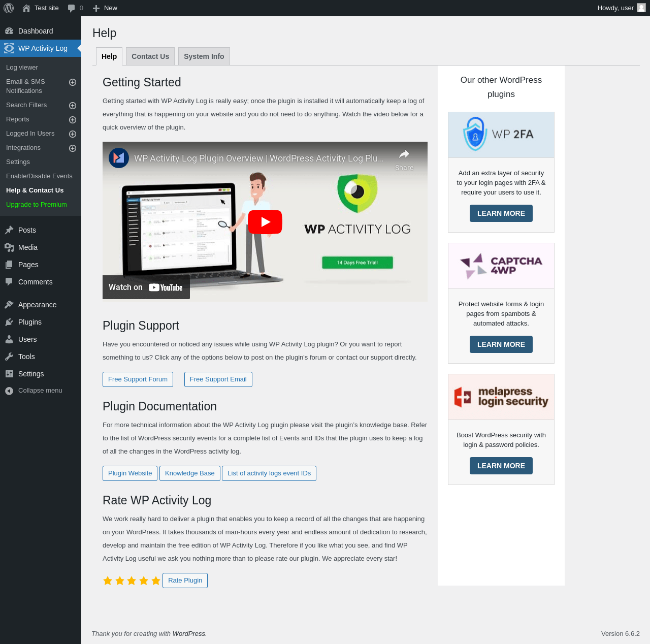
Task: Click the Comments speech bubble sidebar icon
Action: tap(9, 282)
